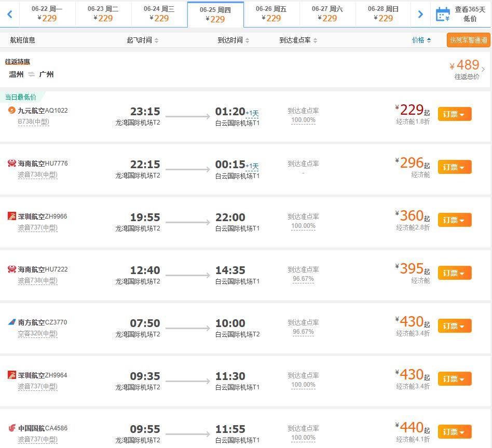492x448 pixels.
Task: Toggle sorting by 价格 column
Action: pos(421,40)
